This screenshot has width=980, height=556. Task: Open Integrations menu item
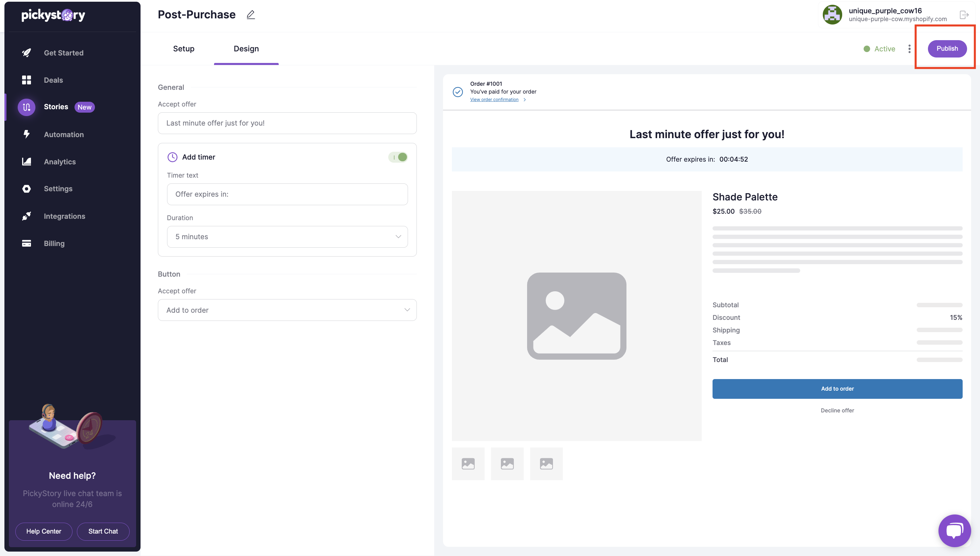64,216
